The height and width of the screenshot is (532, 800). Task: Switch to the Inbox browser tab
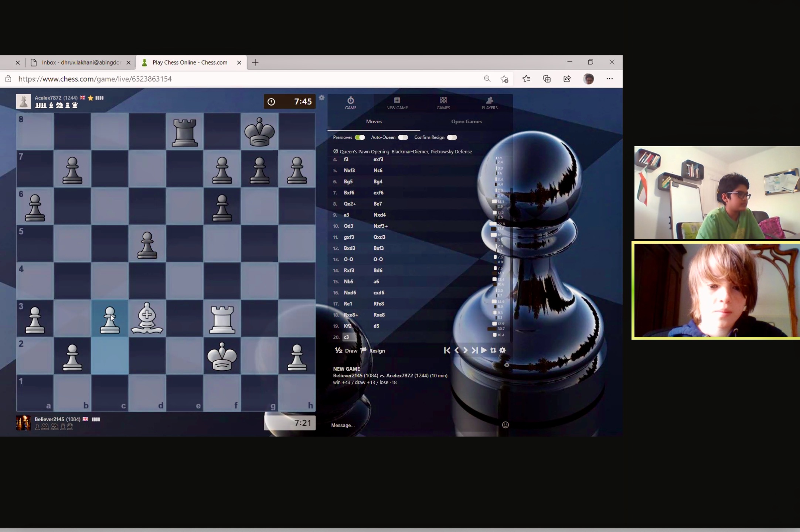[x=81, y=62]
